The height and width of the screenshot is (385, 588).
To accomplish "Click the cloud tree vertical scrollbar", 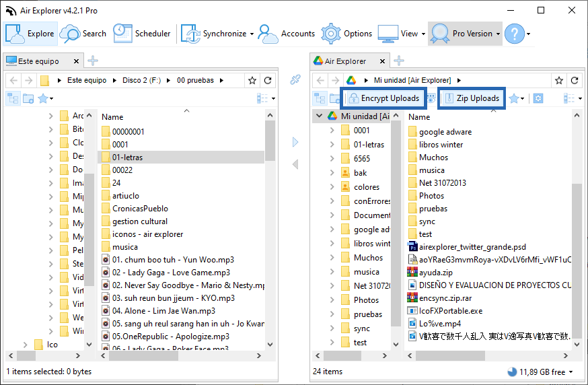I will pyautogui.click(x=396, y=223).
